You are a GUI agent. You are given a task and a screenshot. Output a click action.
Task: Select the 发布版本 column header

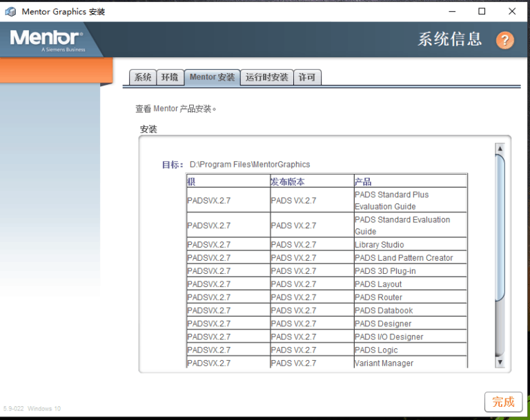tap(312, 181)
